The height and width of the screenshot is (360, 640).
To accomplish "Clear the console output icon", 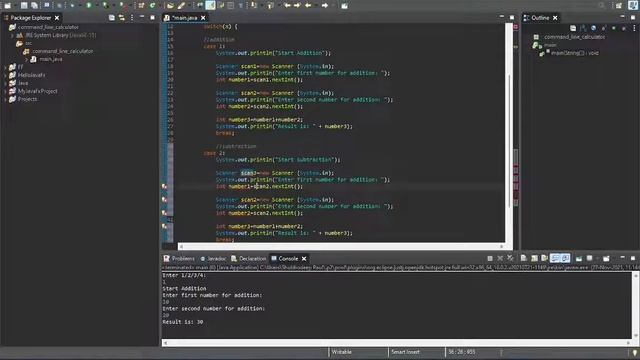I will click(x=523, y=258).
